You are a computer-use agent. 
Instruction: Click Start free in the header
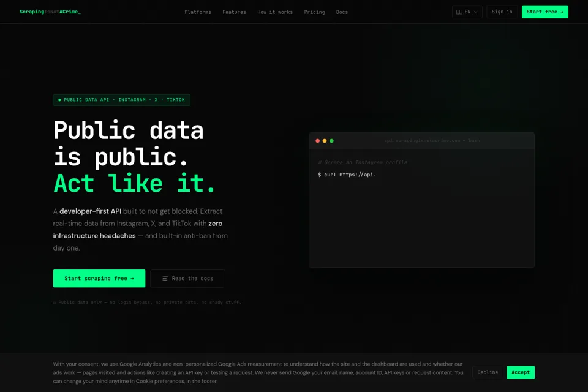(545, 12)
